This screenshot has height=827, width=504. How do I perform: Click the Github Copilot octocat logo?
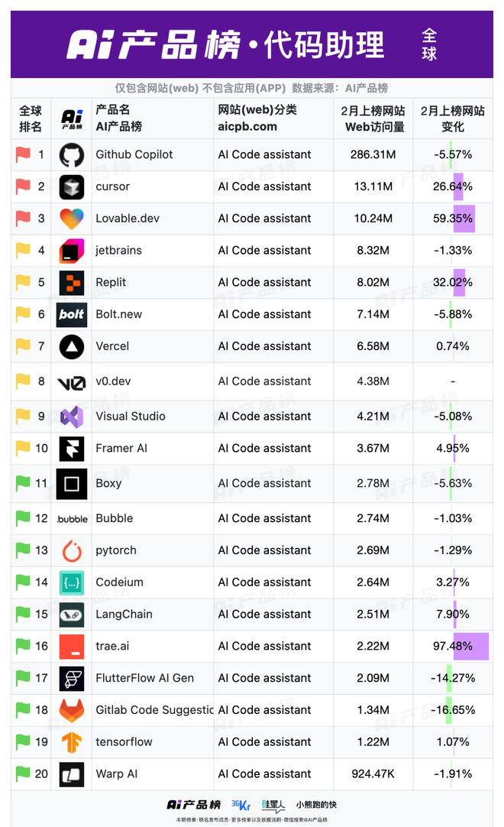72,155
